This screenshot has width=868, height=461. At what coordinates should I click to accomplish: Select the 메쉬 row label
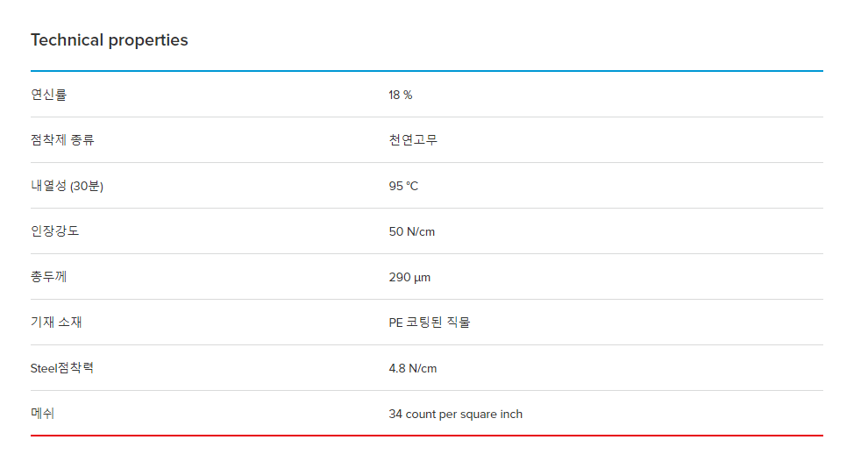pos(43,414)
